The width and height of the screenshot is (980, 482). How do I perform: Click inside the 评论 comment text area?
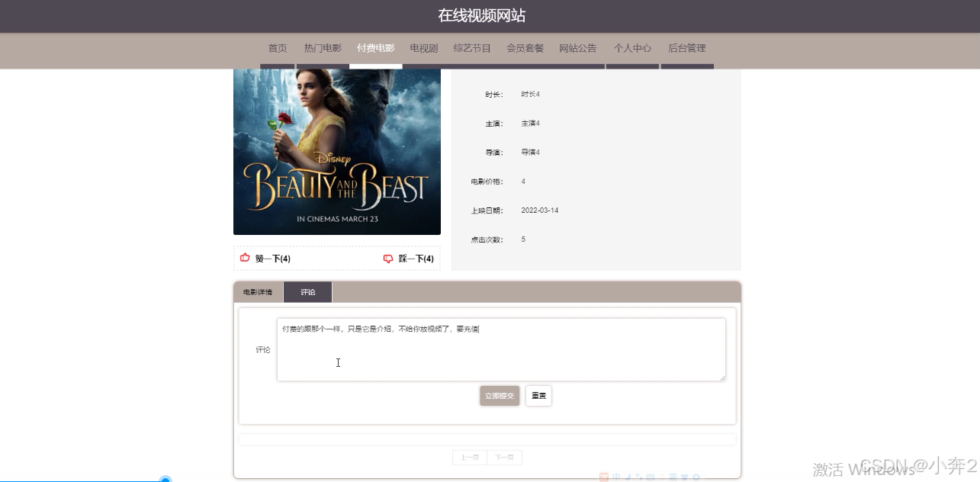(501, 349)
